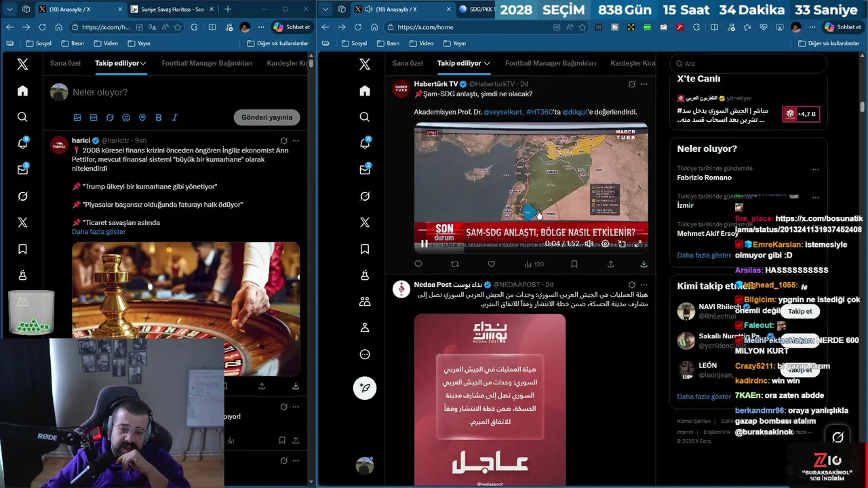Open options for Fabrizio Romano trend
Screen dimensions: 868x488
click(x=816, y=169)
